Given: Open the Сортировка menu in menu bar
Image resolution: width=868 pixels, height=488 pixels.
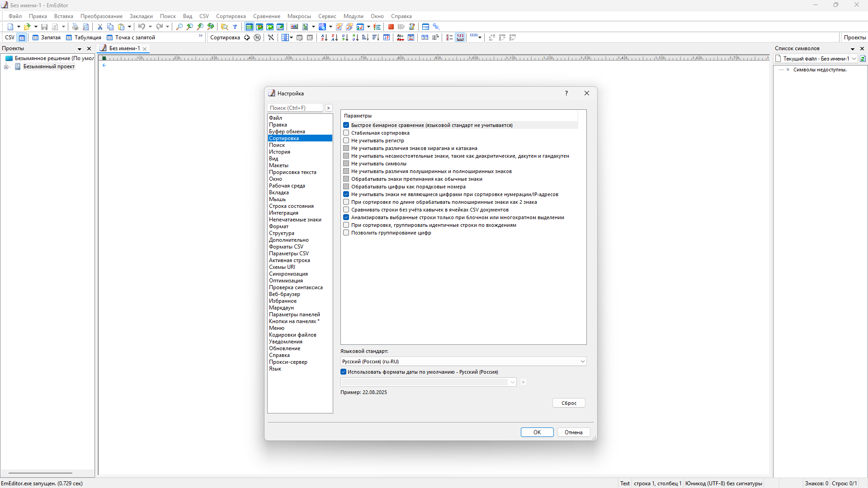Looking at the screenshot, I should point(231,16).
